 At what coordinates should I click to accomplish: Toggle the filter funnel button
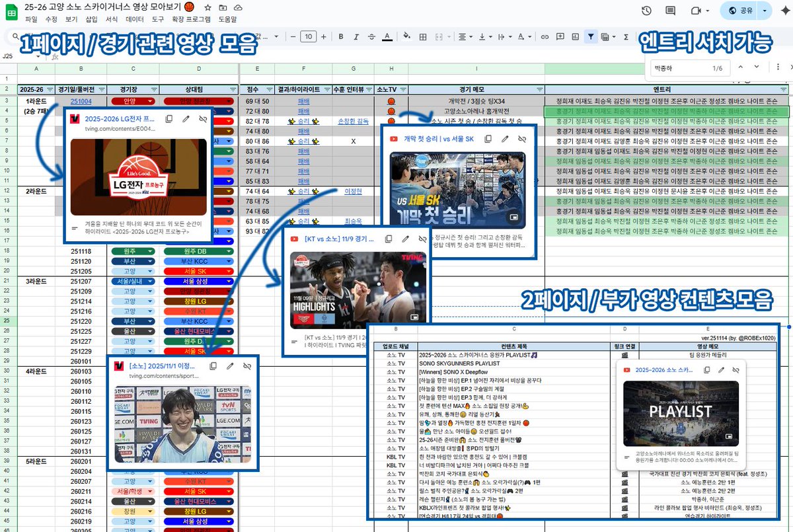(x=590, y=37)
